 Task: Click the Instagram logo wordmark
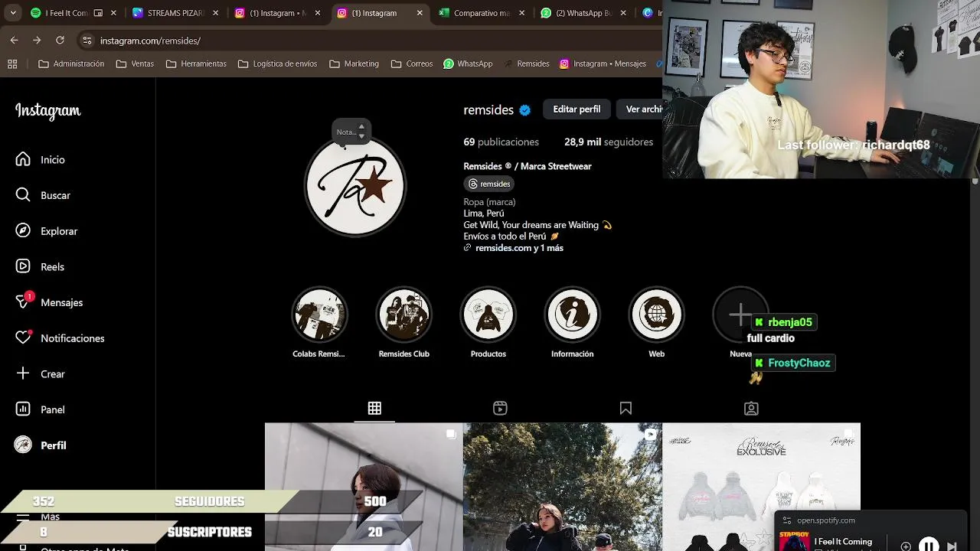point(48,111)
